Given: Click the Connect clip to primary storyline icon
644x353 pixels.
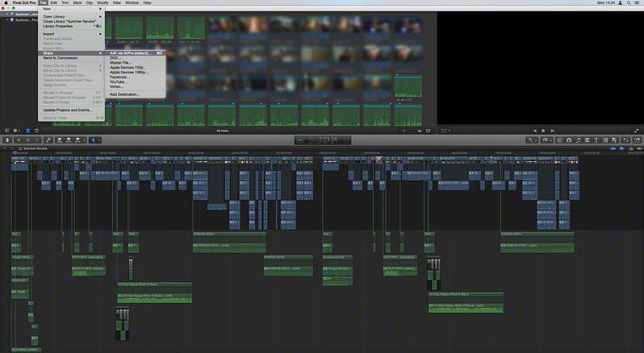Looking at the screenshot, I should [x=60, y=140].
